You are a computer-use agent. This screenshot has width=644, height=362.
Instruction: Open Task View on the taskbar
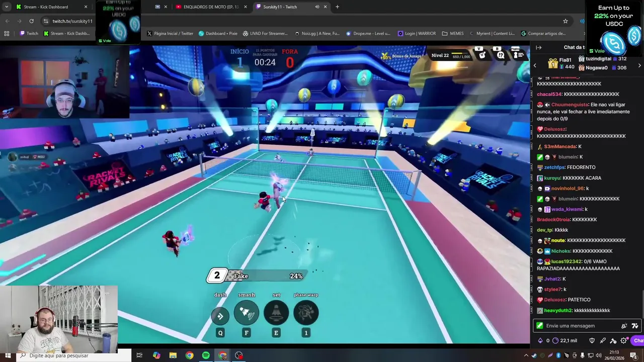pyautogui.click(x=139, y=355)
